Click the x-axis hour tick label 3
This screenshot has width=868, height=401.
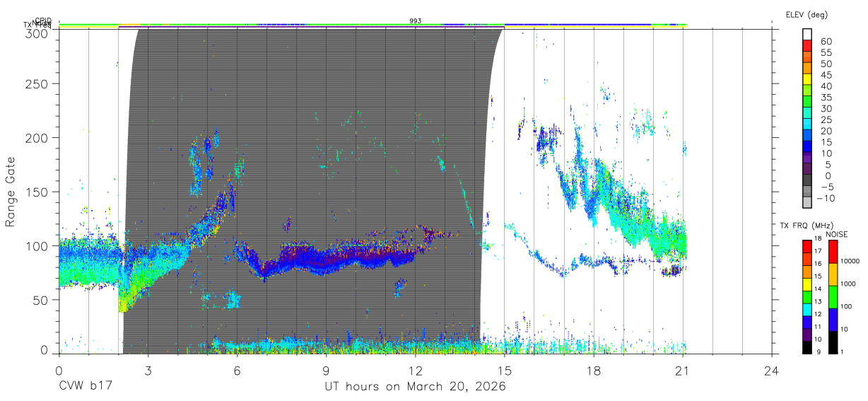click(148, 370)
